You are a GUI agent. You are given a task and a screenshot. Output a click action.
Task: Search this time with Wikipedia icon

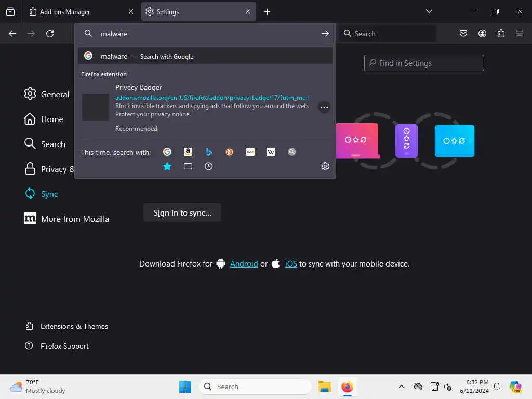point(271,152)
